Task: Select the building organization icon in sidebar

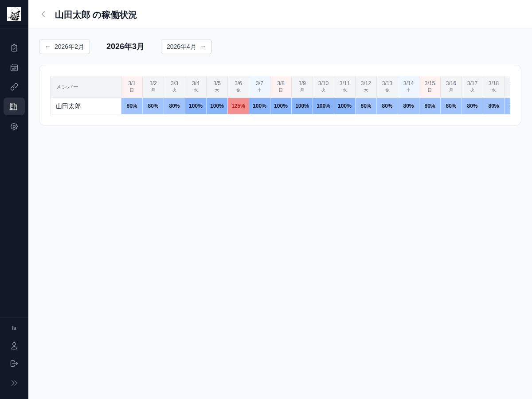Action: coord(14,106)
